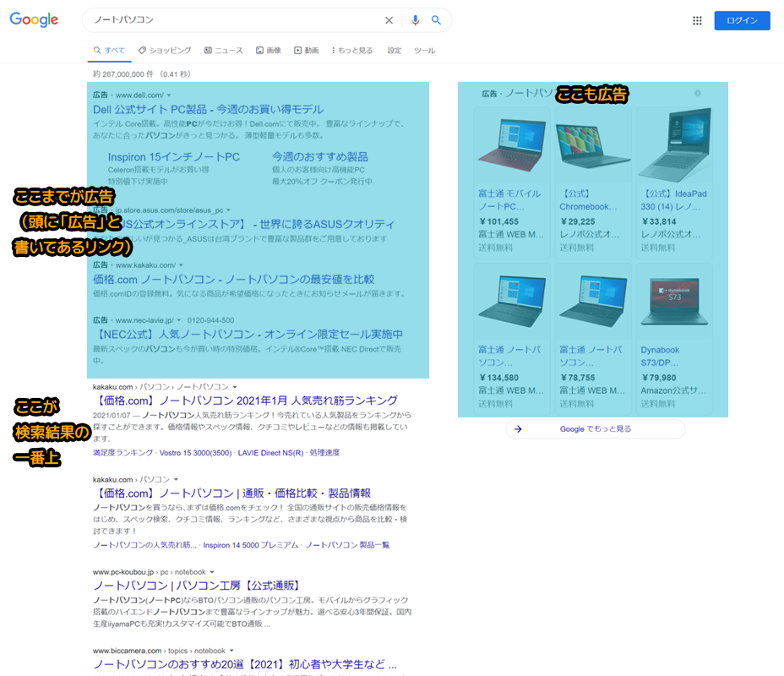The image size is (784, 676).
Task: Open the Dell 公式サイト PC製品 ad link
Action: tap(208, 110)
